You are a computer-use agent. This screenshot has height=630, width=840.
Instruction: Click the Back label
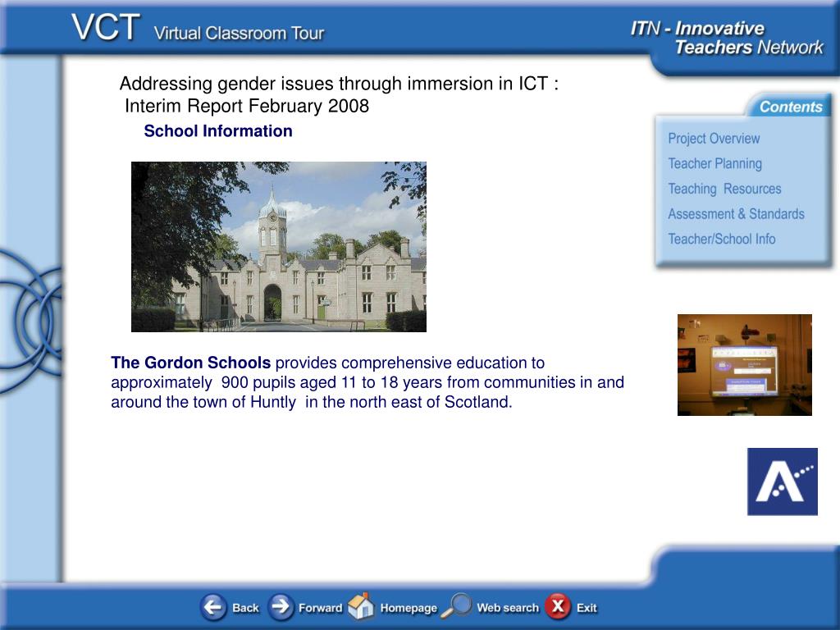pyautogui.click(x=245, y=608)
